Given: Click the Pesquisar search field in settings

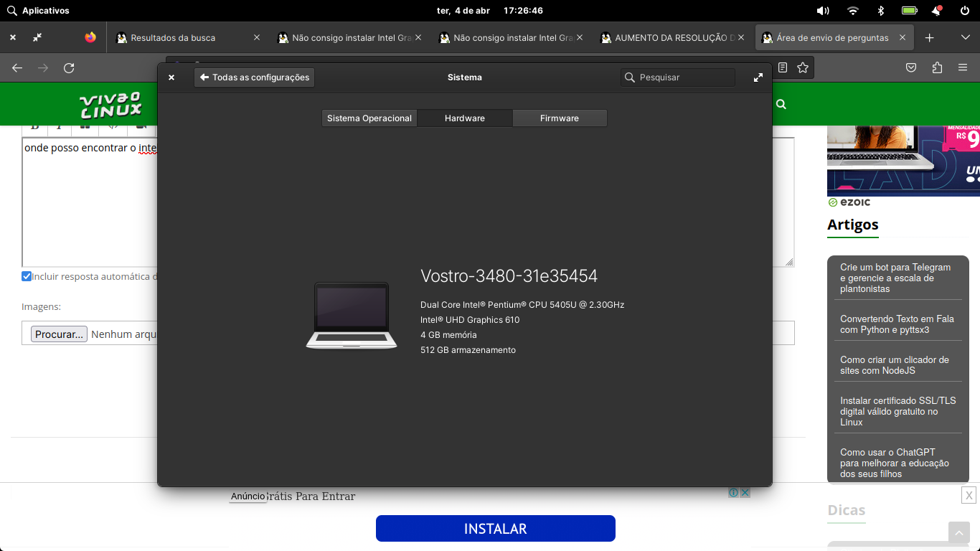Looking at the screenshot, I should coord(678,77).
